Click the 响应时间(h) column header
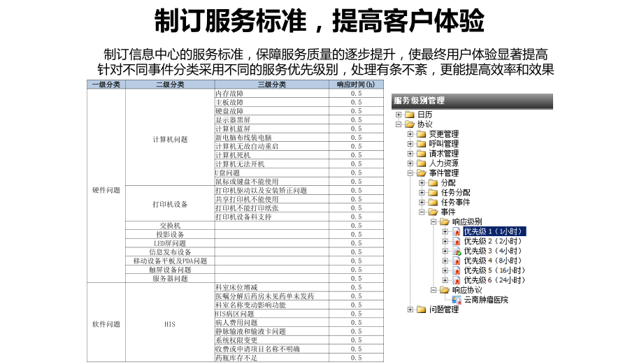This screenshot has width=644, height=364. (x=355, y=85)
